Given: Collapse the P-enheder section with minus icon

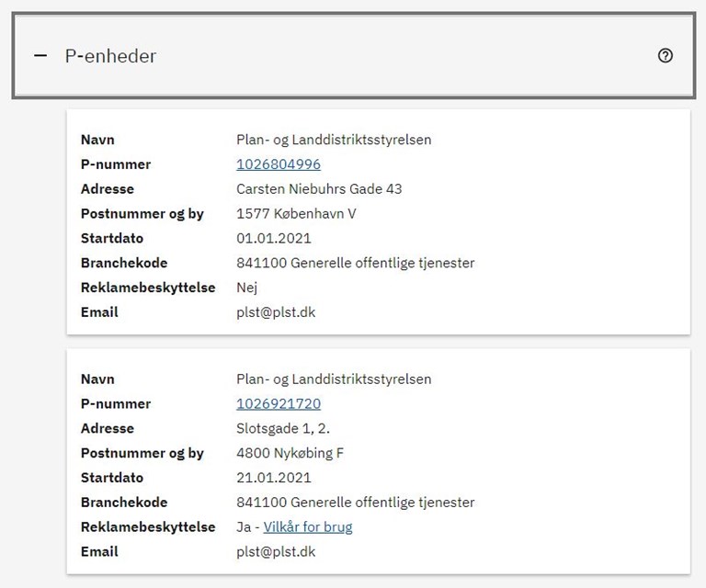Looking at the screenshot, I should point(40,56).
